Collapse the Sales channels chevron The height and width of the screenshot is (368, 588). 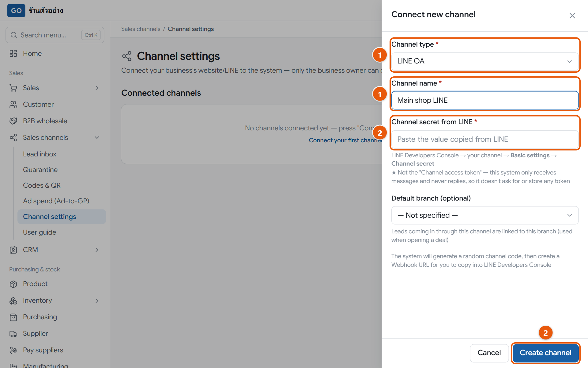point(97,138)
